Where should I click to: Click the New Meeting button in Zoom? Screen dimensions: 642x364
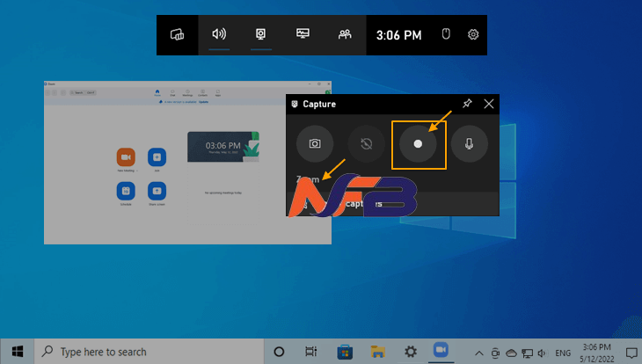click(126, 157)
